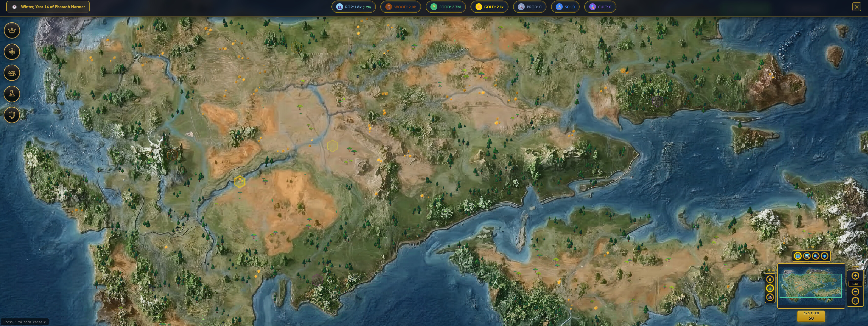Toggle the hexagon grid display option
The width and height of the screenshot is (868, 326).
(770, 279)
